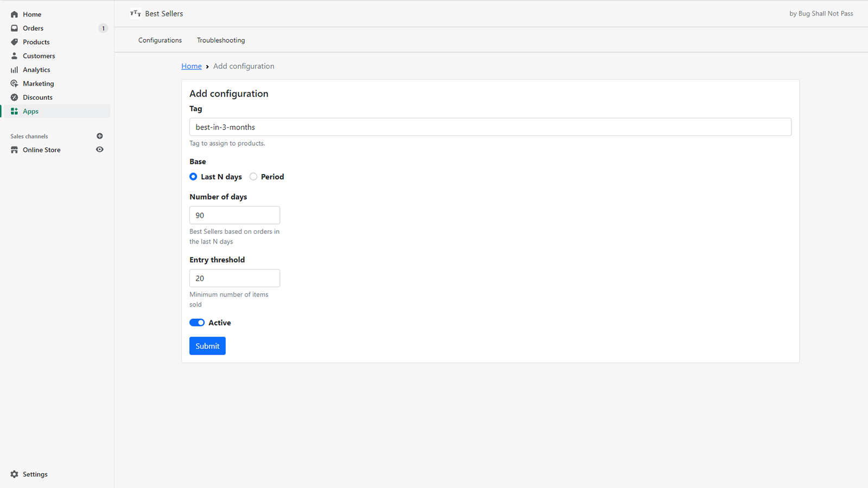This screenshot has width=868, height=488.
Task: Select the Marketing icon in the sidebar
Action: click(14, 84)
